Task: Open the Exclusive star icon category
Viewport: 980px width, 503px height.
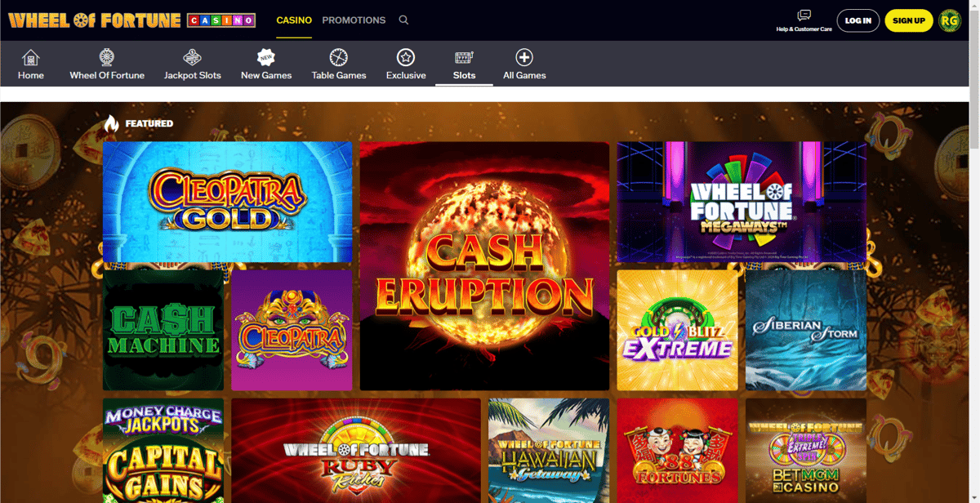Action: tap(406, 58)
